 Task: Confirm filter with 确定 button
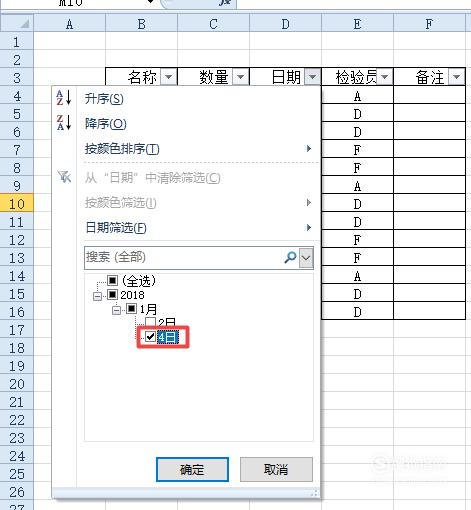coord(192,469)
